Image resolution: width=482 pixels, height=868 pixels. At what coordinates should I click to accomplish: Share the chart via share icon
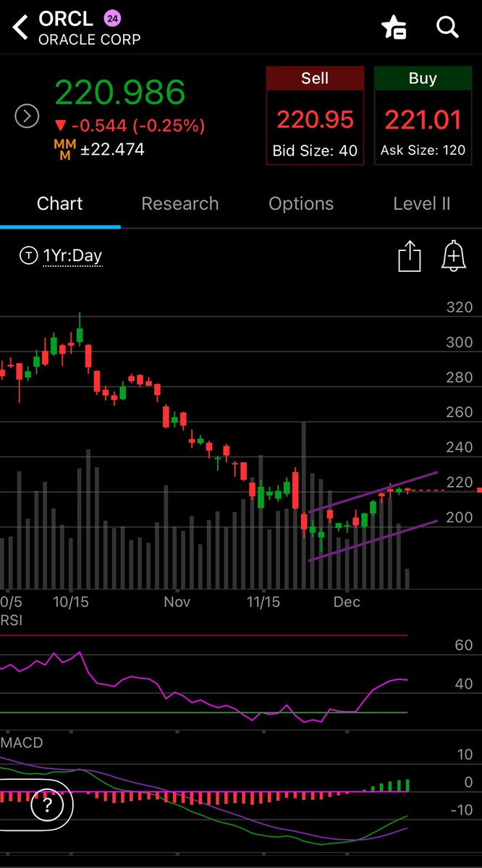click(409, 256)
